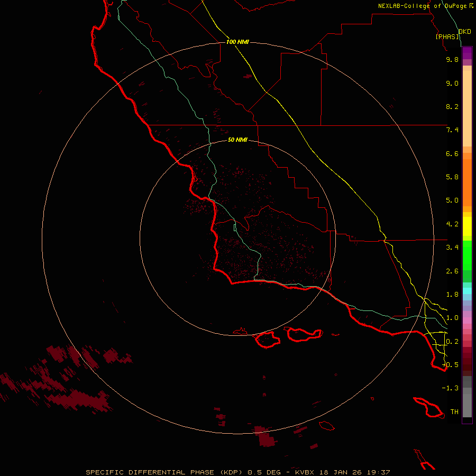Click the 5.0 value on color scale
Viewport: 476px width, 476px height.
(452, 200)
